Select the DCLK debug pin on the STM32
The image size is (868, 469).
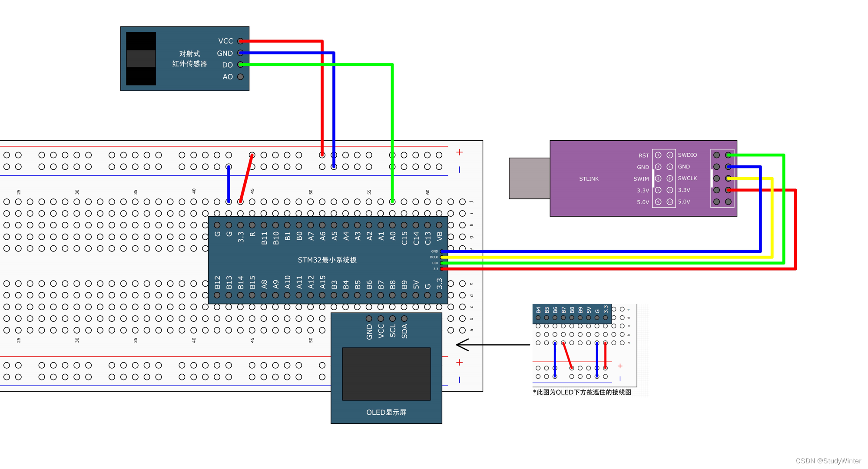click(442, 257)
